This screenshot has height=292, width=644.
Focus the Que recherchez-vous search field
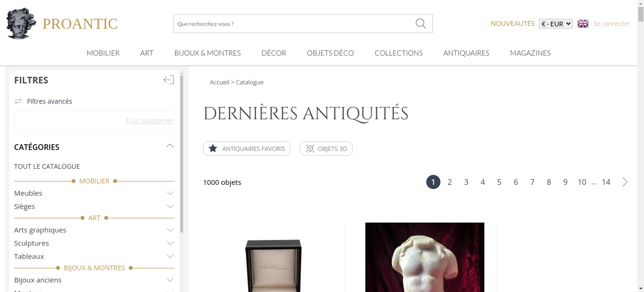pyautogui.click(x=294, y=23)
